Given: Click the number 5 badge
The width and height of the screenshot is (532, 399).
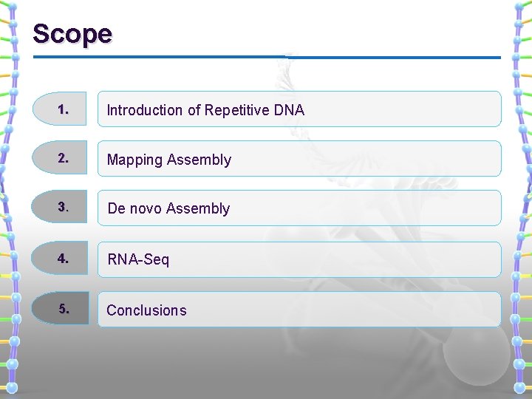Looking at the screenshot, I should point(62,310).
